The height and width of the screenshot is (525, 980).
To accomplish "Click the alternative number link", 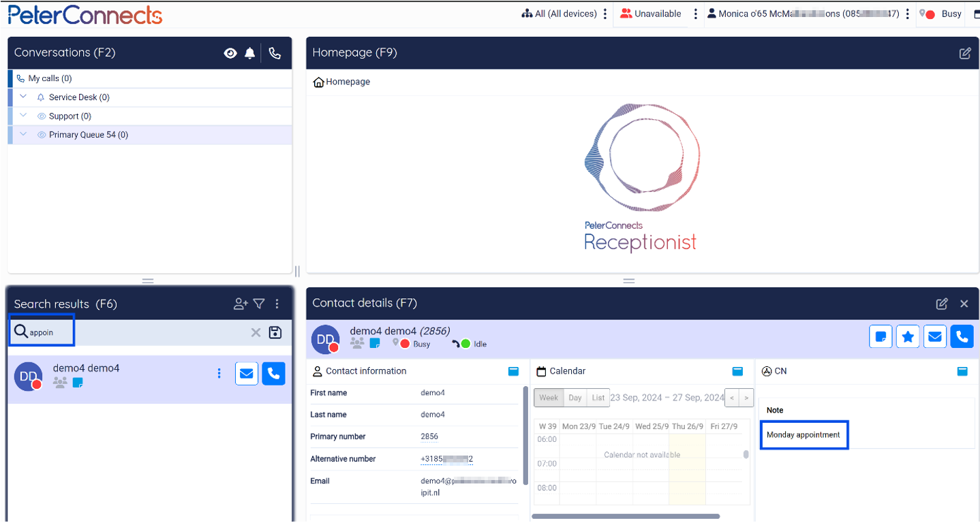I will (x=447, y=459).
